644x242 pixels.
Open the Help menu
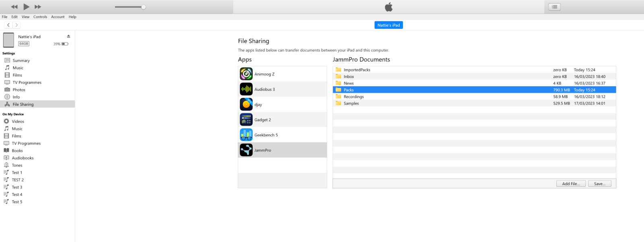point(72,17)
